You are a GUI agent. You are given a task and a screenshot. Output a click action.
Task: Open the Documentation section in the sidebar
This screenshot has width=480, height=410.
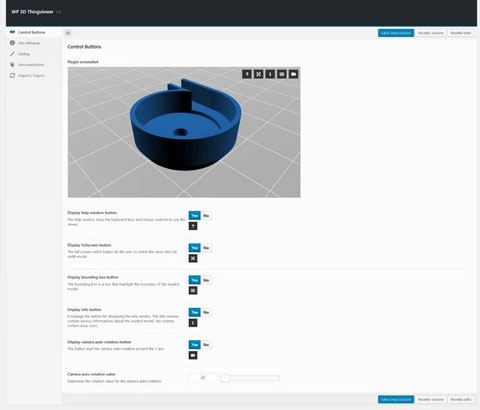pyautogui.click(x=31, y=65)
